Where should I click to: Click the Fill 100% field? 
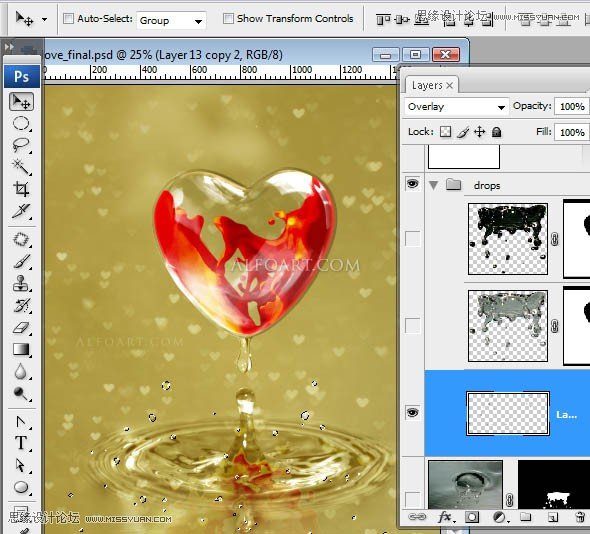(571, 132)
